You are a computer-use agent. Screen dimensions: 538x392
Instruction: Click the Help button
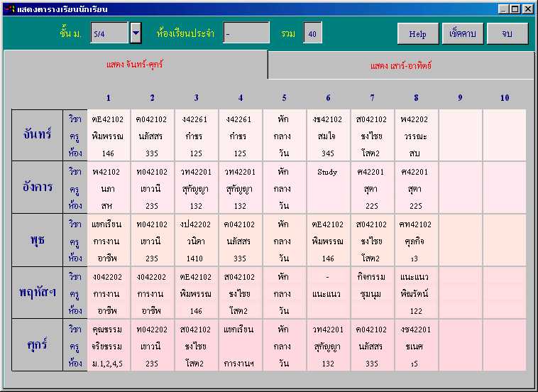click(417, 33)
